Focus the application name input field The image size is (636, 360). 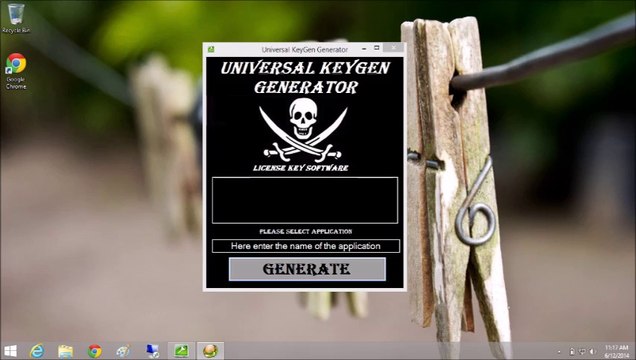point(305,246)
